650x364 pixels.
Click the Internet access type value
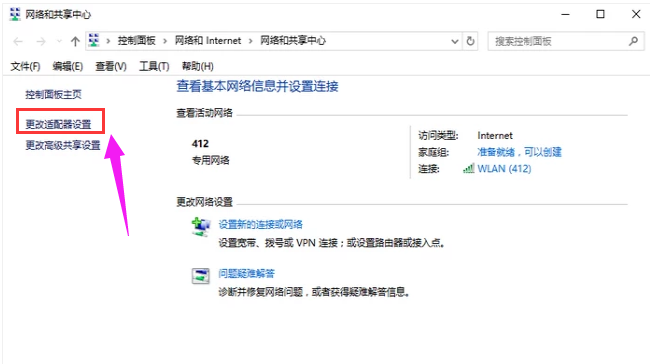tap(495, 136)
